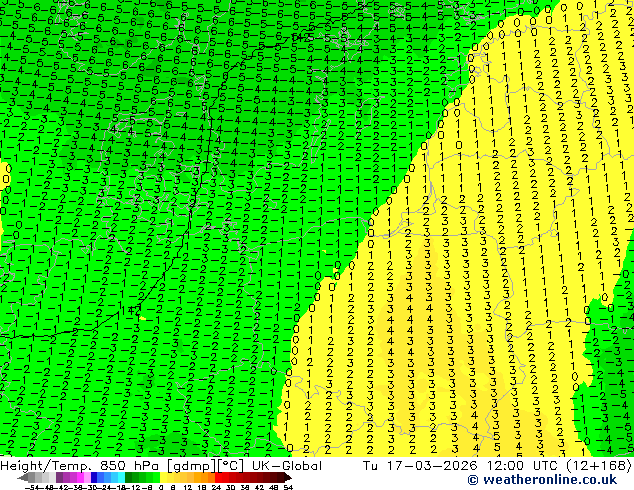
Task: Click the (12+168) forecast hour label
Action: point(598,466)
